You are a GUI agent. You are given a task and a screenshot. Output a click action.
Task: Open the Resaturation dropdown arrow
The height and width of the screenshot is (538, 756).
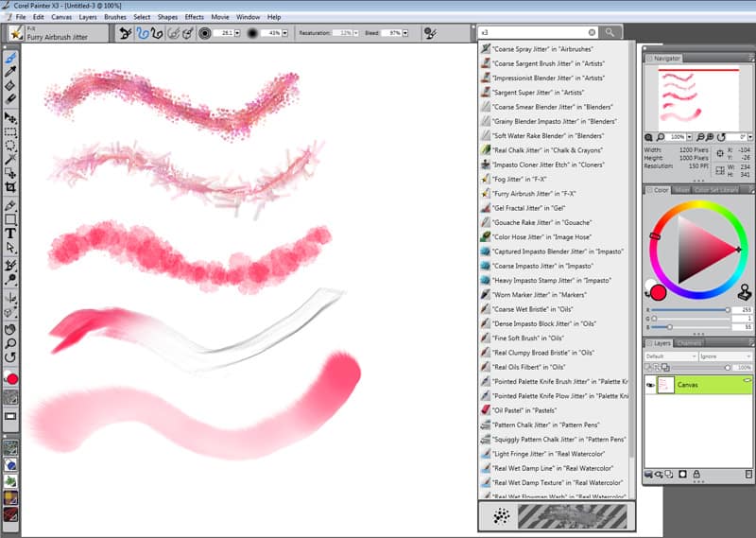tap(356, 33)
